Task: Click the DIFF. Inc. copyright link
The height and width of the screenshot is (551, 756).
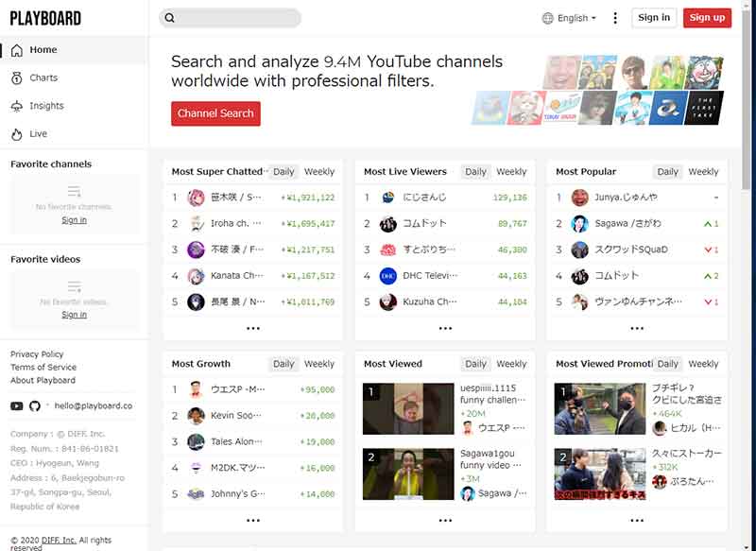Action: tap(59, 541)
